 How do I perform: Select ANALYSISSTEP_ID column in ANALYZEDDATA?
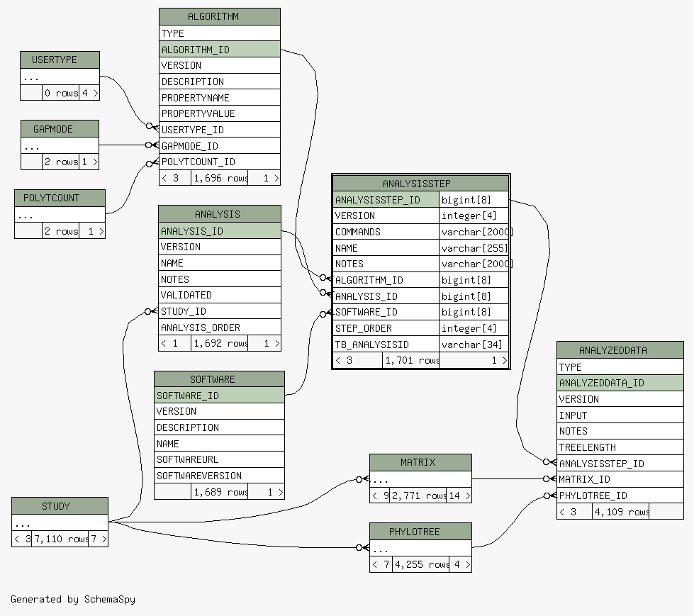[620, 464]
